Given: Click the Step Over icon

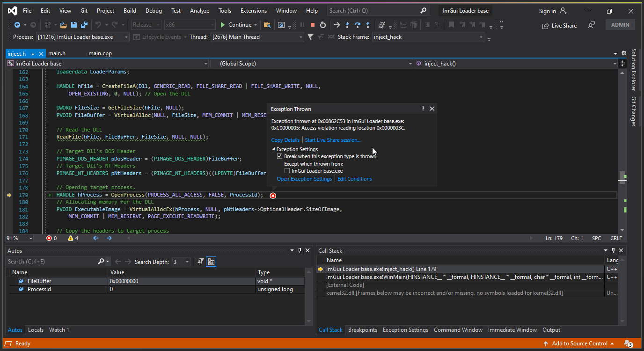Looking at the screenshot, I should (x=358, y=25).
